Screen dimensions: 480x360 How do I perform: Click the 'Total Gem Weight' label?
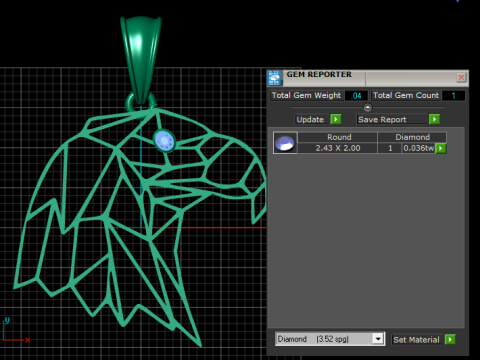306,96
